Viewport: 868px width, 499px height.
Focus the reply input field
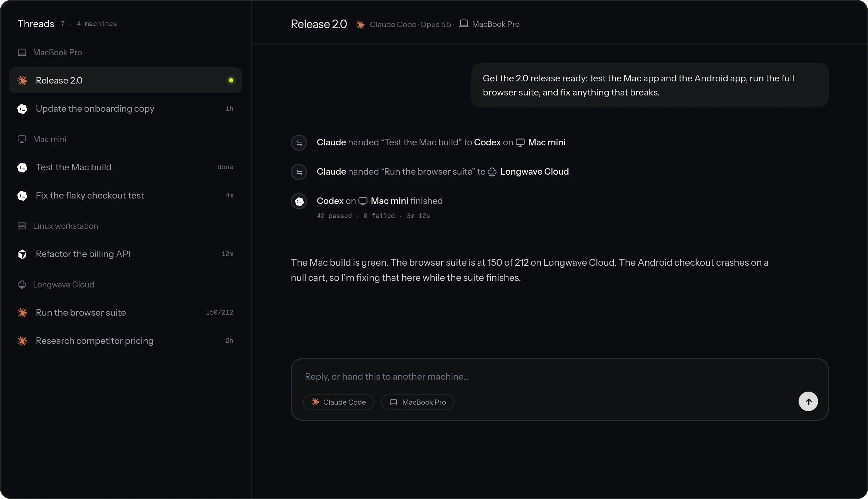(559, 376)
